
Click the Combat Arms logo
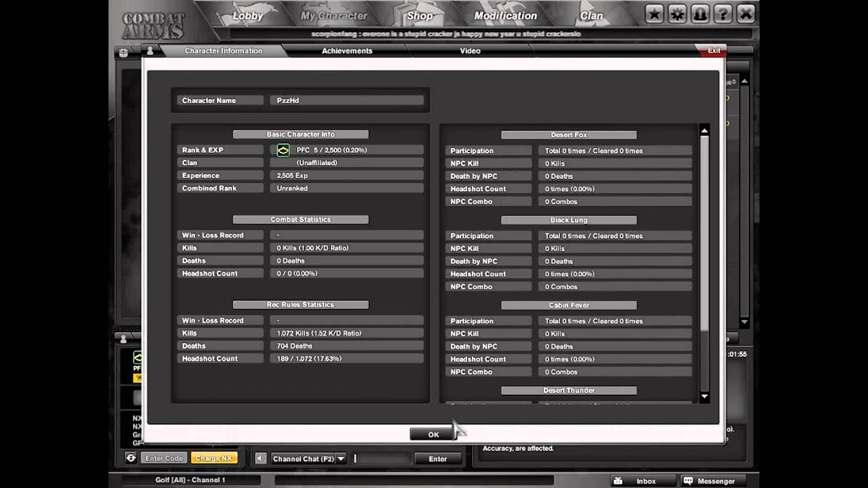pyautogui.click(x=153, y=25)
